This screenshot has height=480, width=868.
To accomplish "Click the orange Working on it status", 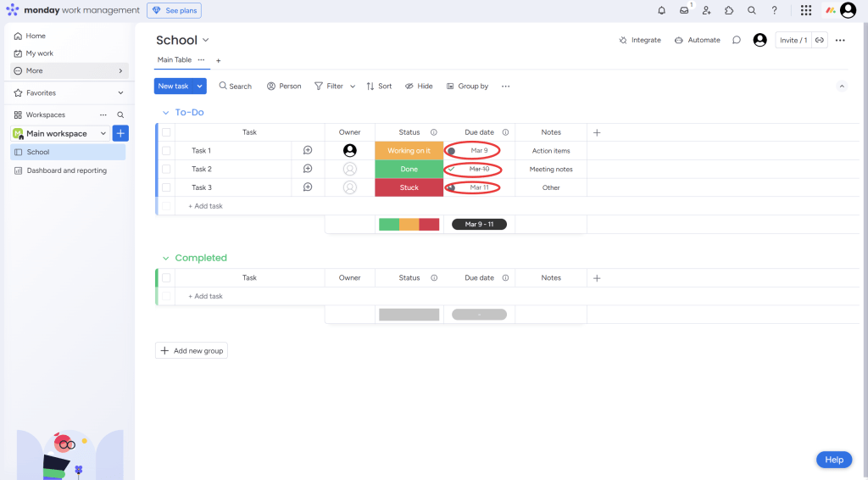I will point(409,151).
